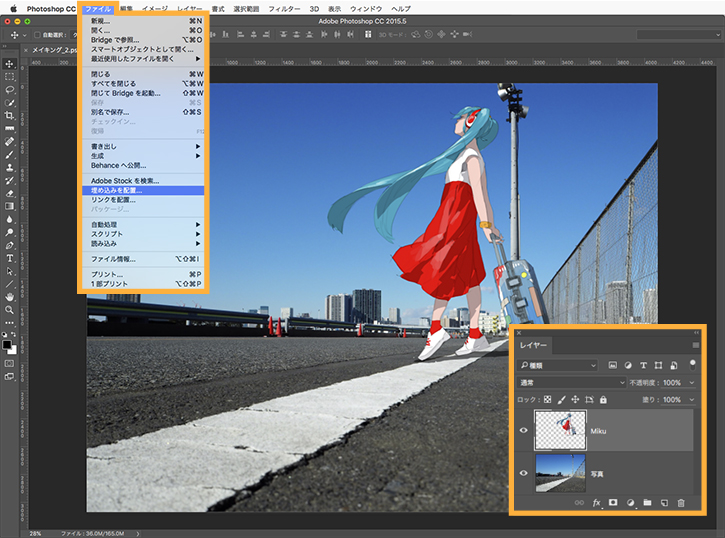
Task: Toggle lock position
Action: [575, 399]
